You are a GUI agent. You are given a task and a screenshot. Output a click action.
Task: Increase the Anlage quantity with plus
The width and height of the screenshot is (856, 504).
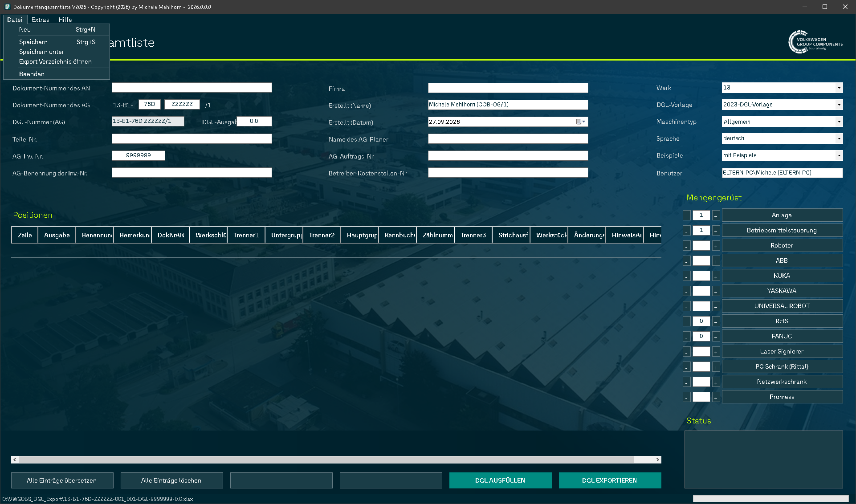tap(716, 216)
